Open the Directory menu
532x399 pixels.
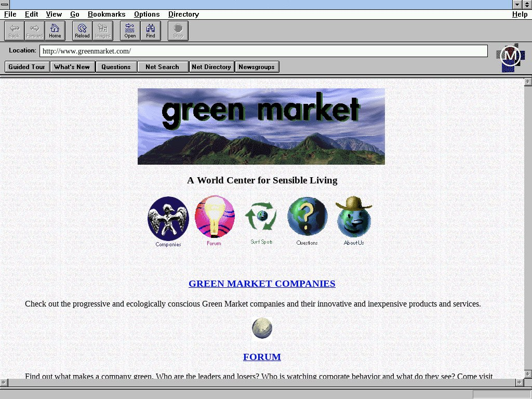point(183,15)
